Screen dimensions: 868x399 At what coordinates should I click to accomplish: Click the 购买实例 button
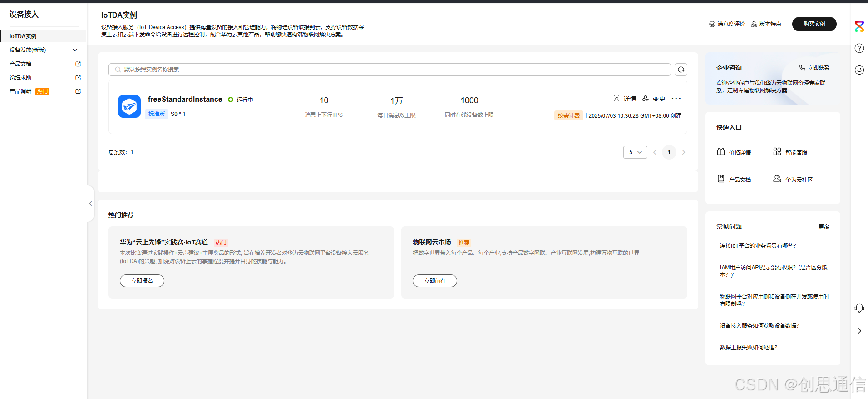[x=814, y=24]
